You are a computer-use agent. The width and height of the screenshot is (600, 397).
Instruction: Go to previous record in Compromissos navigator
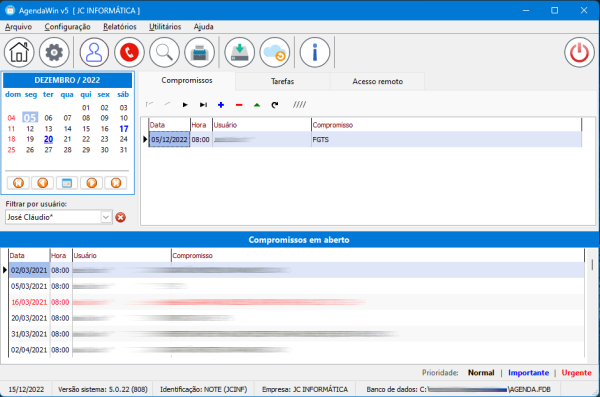pos(167,105)
